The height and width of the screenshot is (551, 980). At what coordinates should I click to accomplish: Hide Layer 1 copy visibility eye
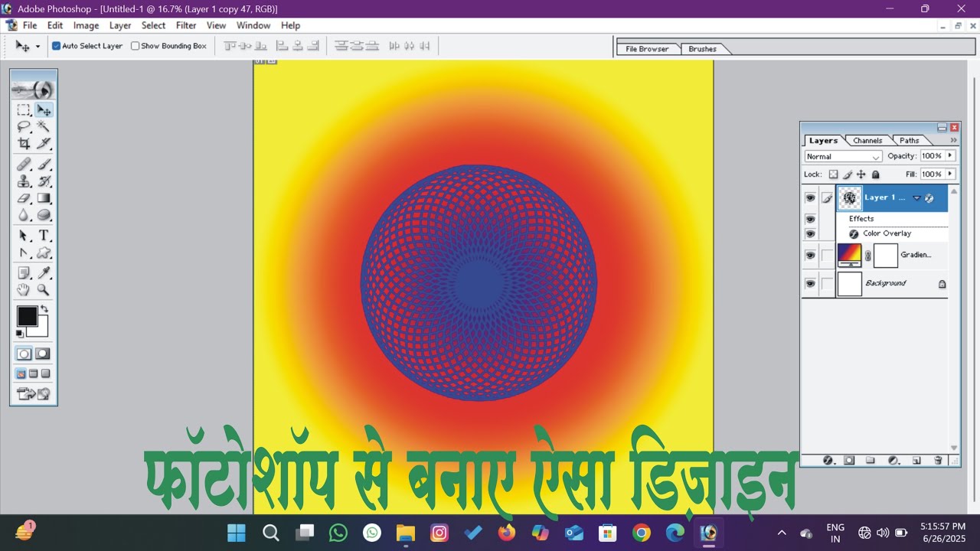tap(810, 198)
